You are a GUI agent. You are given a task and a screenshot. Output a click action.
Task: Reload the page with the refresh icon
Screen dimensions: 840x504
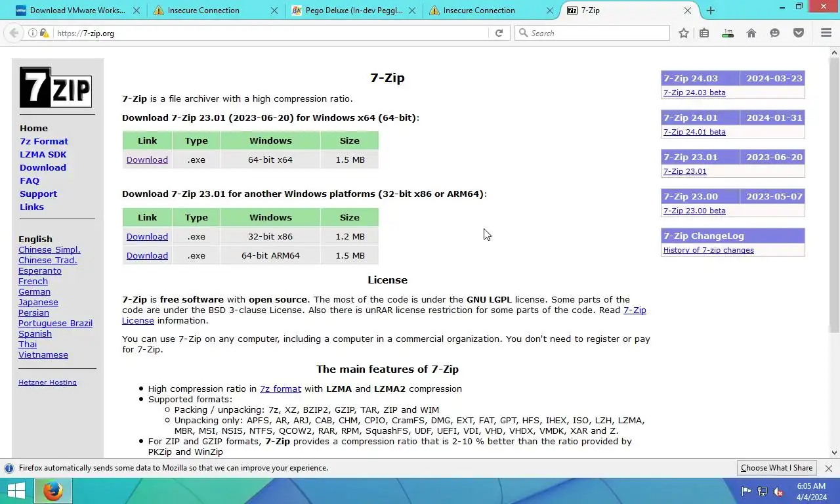pyautogui.click(x=499, y=33)
